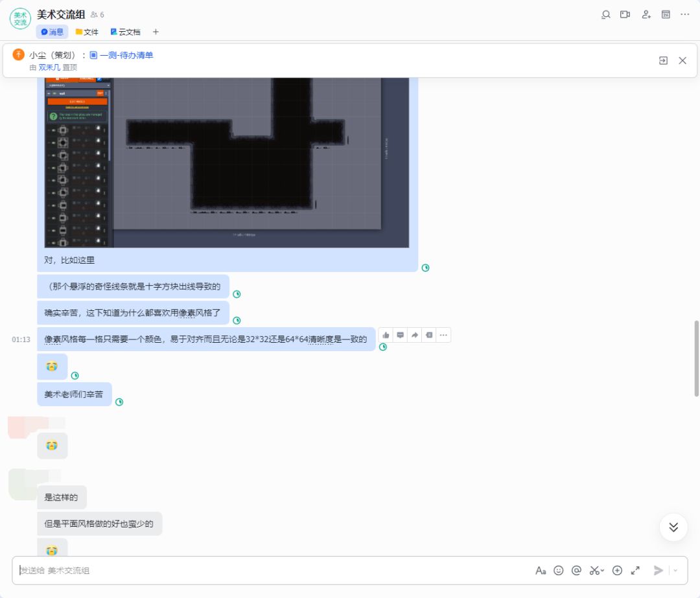Viewport: 700px width, 598px height.
Task: Click the 美术交流组 group avatar
Action: [20, 19]
